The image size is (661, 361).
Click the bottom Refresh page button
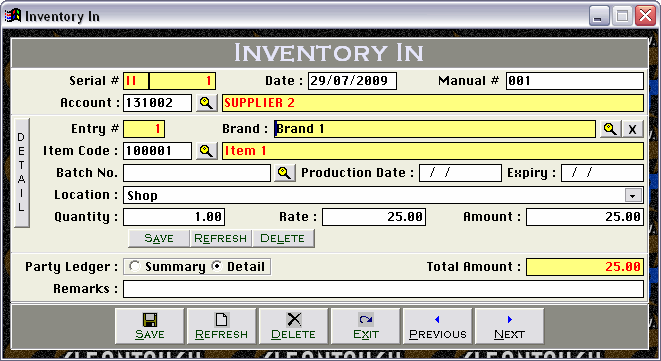(x=221, y=326)
